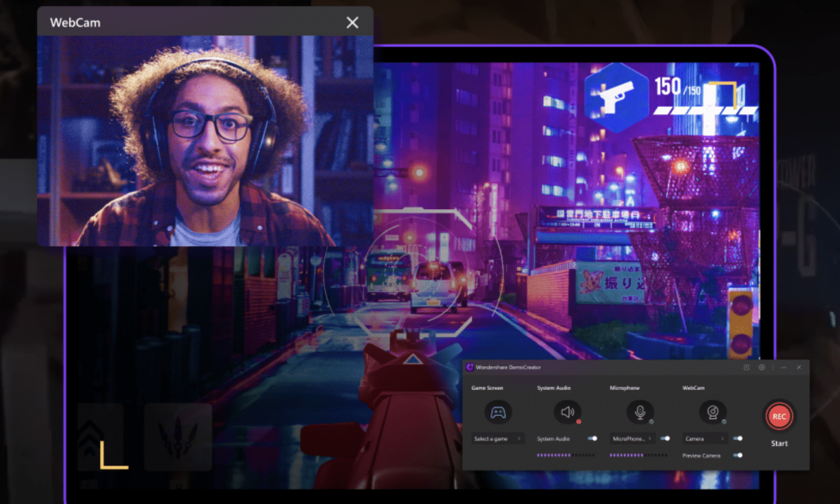Click the pistol weapon hexagon icon
Image resolution: width=840 pixels, height=504 pixels.
pyautogui.click(x=616, y=97)
